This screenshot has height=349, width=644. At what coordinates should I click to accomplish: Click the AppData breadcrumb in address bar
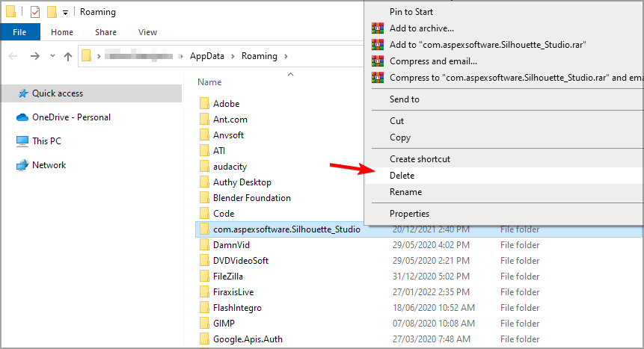[x=207, y=56]
